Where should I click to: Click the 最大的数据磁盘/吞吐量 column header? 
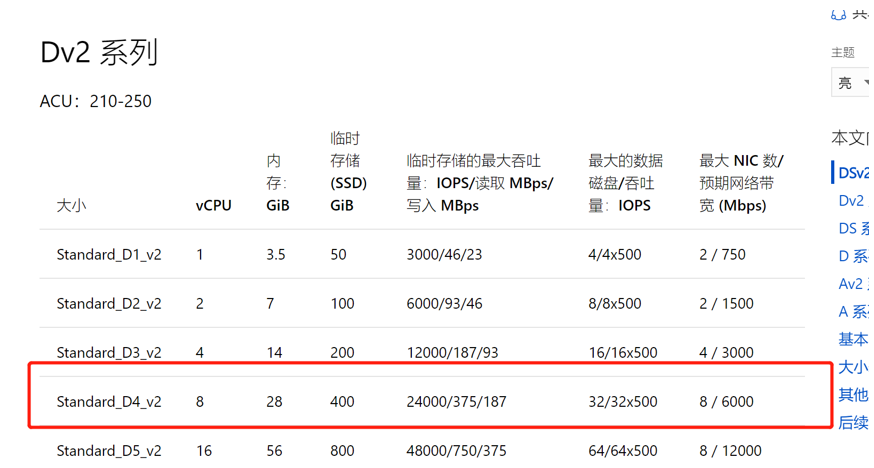(x=625, y=183)
